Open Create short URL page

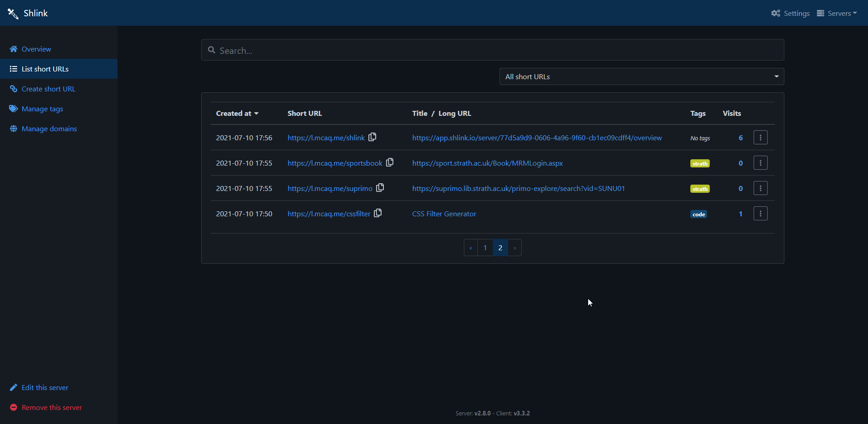(48, 89)
